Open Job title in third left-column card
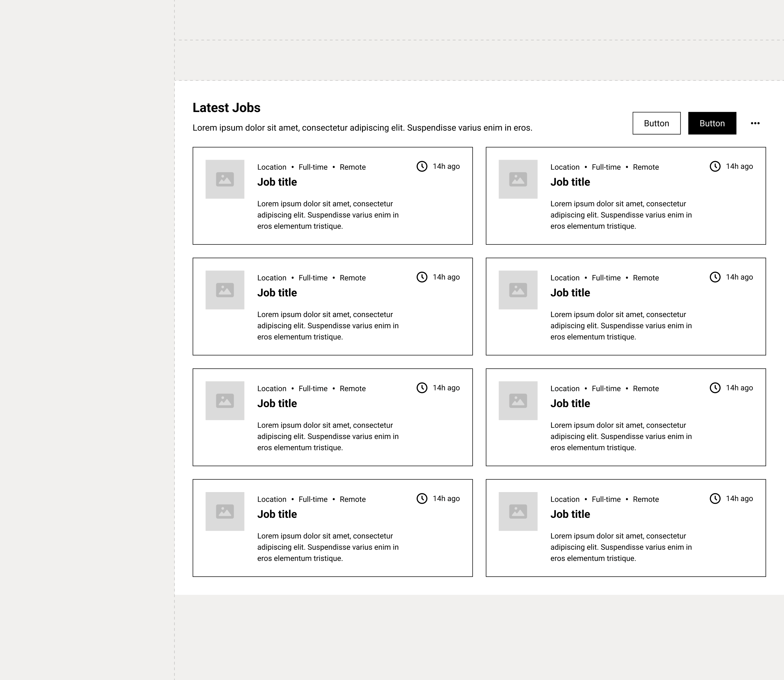This screenshot has height=680, width=784. click(277, 403)
